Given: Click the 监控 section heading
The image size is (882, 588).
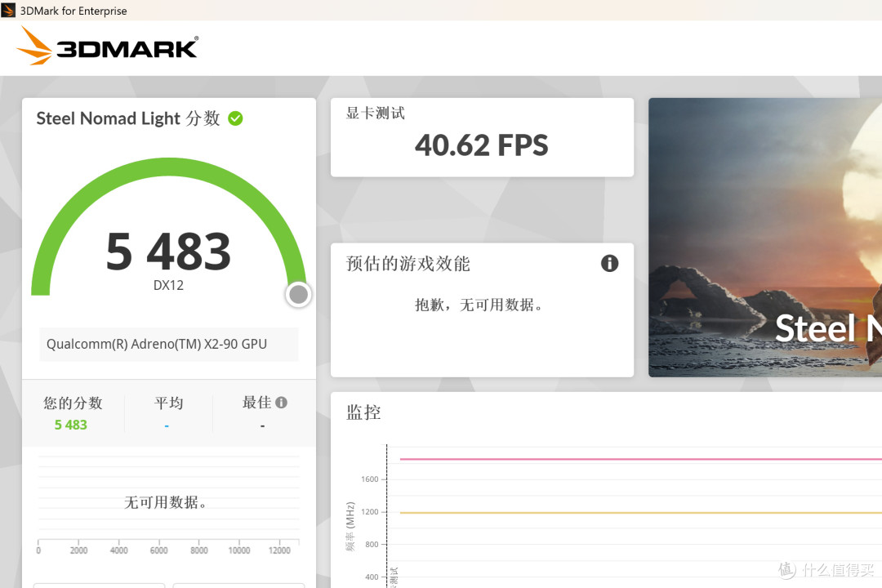Looking at the screenshot, I should click(x=363, y=412).
